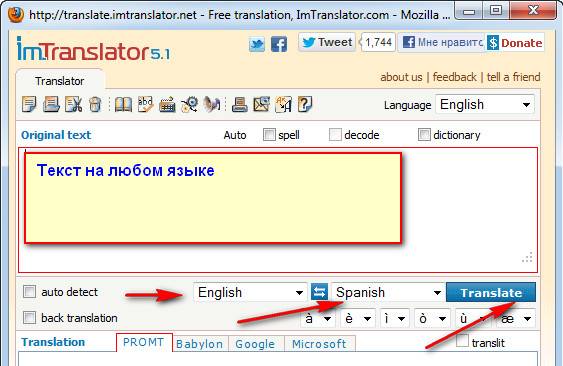The width and height of the screenshot is (563, 366).
Task: Enable the back translation checkbox
Action: tap(29, 318)
